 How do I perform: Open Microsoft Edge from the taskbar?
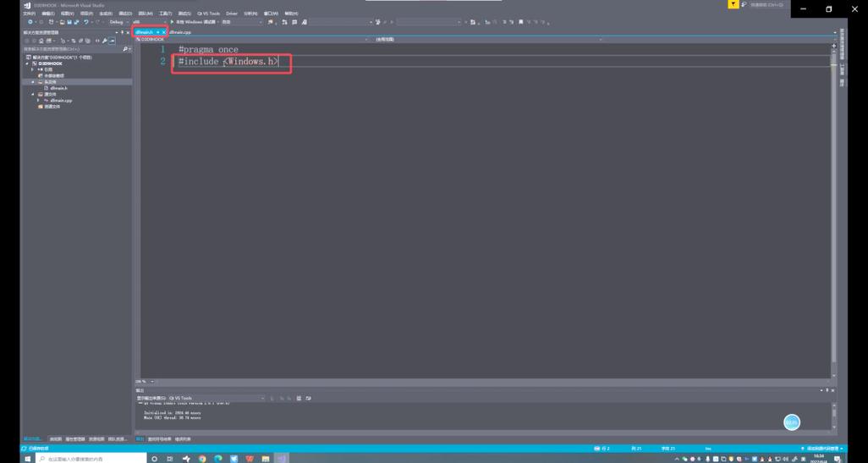click(x=218, y=459)
